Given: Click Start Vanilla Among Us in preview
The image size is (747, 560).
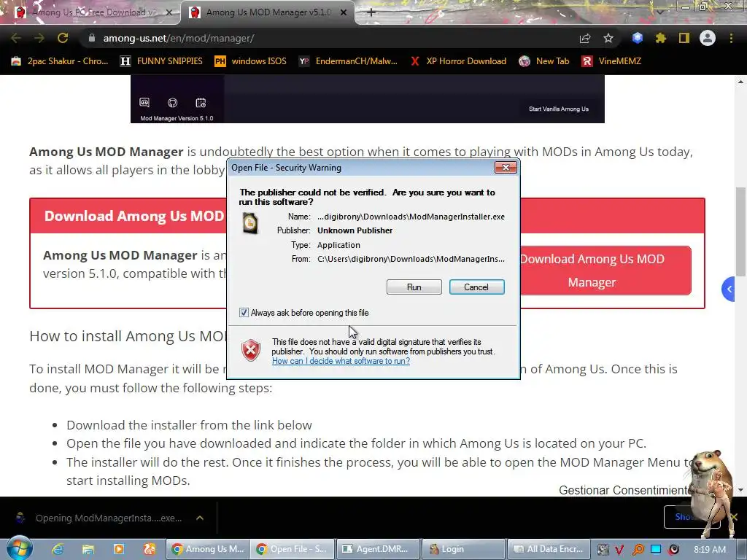Looking at the screenshot, I should point(558,109).
